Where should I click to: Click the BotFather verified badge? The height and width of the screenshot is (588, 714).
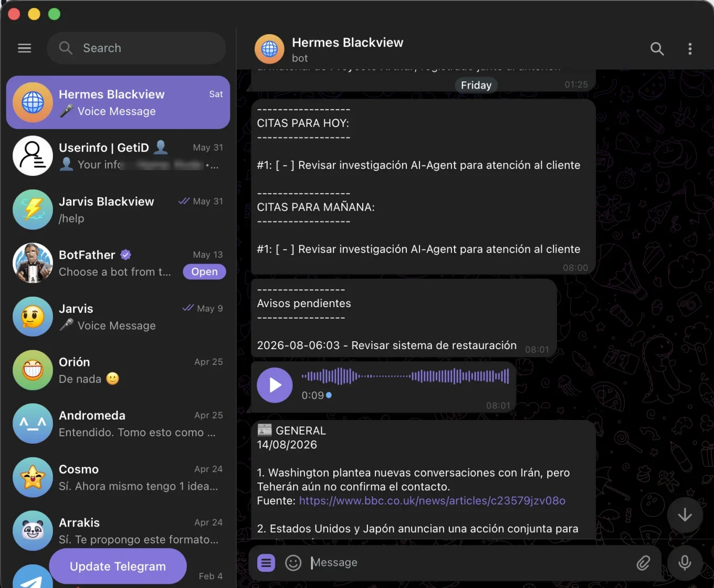point(125,255)
